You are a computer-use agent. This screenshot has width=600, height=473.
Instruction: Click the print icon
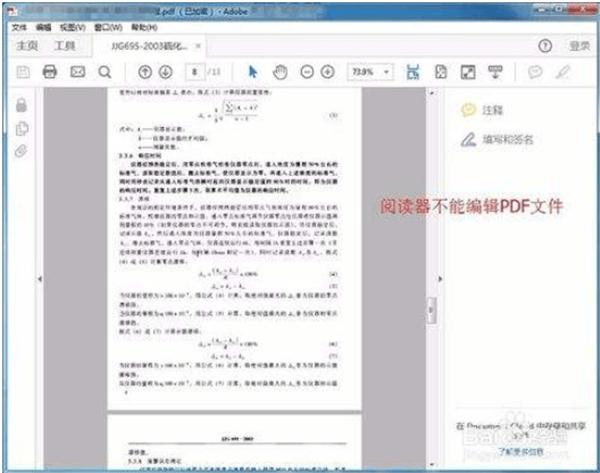click(50, 72)
